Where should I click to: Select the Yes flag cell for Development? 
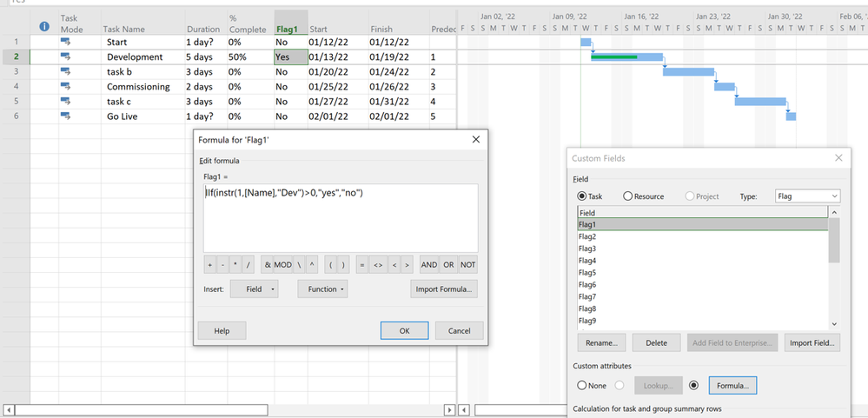click(x=290, y=56)
